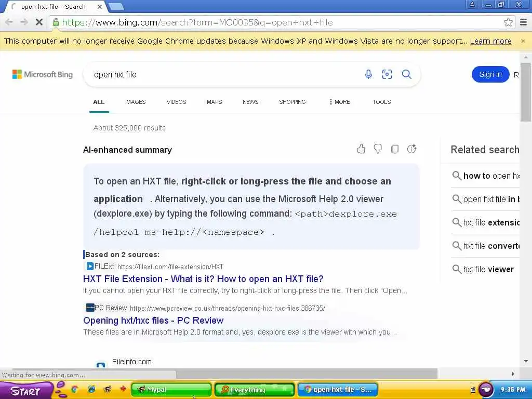Click the red arrow quick launch icon
This screenshot has width=532, height=399.
coord(123,389)
